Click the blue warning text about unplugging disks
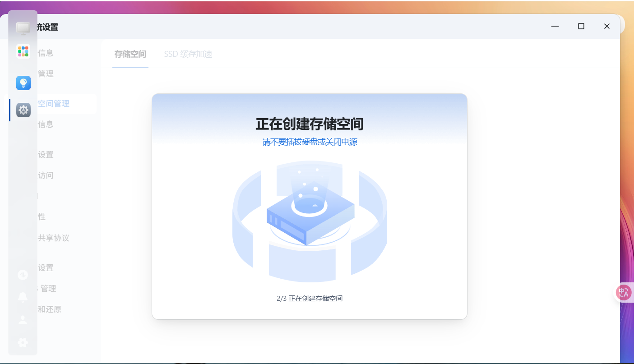Image resolution: width=634 pixels, height=364 pixels. pos(310,142)
